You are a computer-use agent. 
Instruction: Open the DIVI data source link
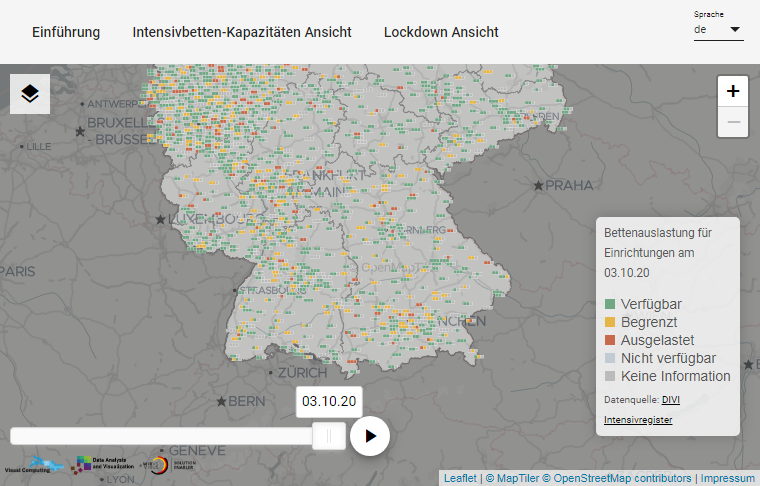[671, 399]
